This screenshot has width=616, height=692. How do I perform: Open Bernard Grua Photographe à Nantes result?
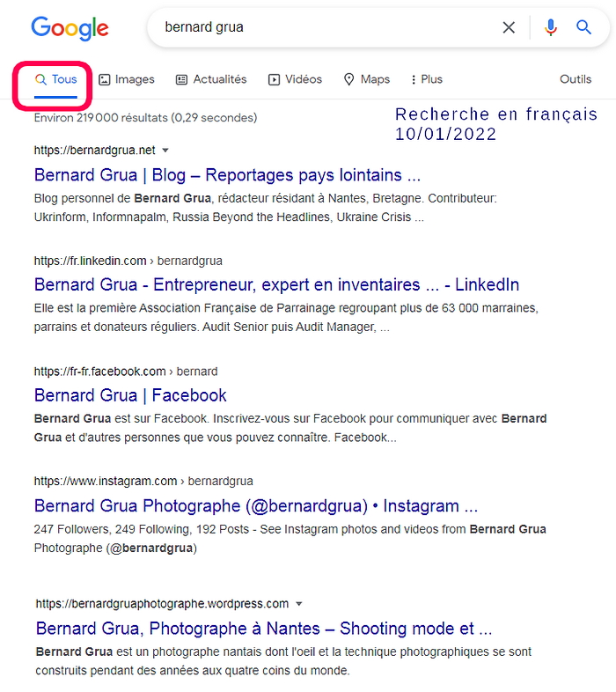point(264,629)
